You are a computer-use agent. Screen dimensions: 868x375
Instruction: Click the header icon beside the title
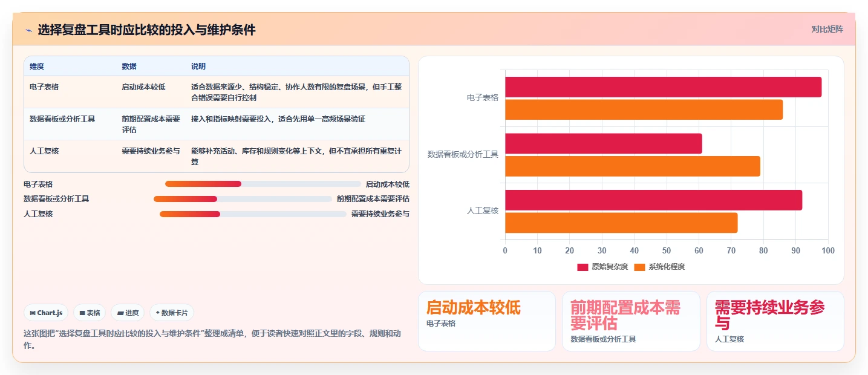(28, 30)
